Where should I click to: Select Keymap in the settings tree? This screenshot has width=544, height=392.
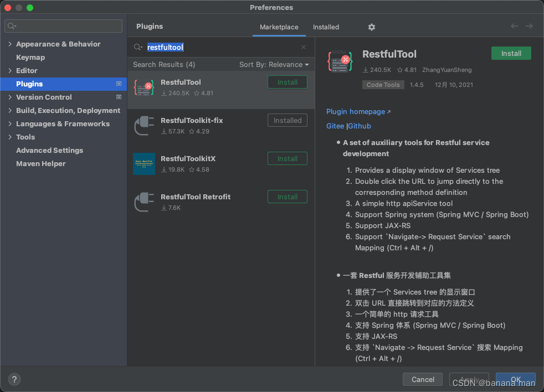30,57
